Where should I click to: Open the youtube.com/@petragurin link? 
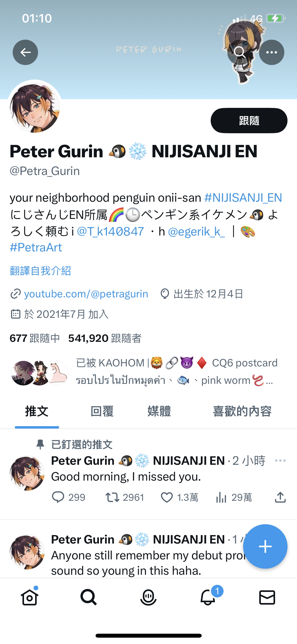pos(86,294)
